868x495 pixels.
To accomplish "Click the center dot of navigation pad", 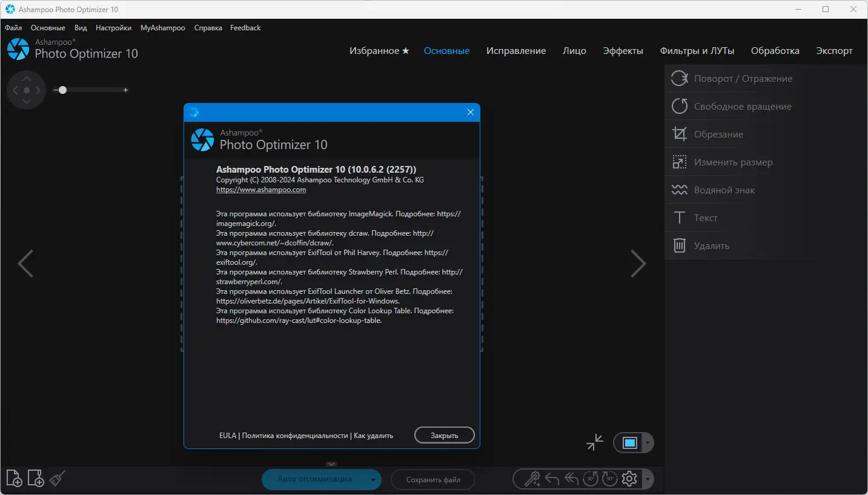I will (26, 90).
